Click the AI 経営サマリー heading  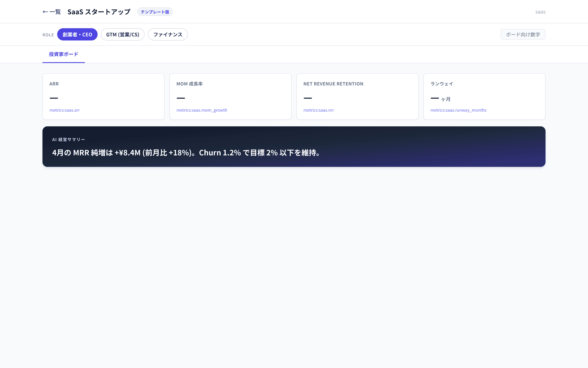[69, 139]
